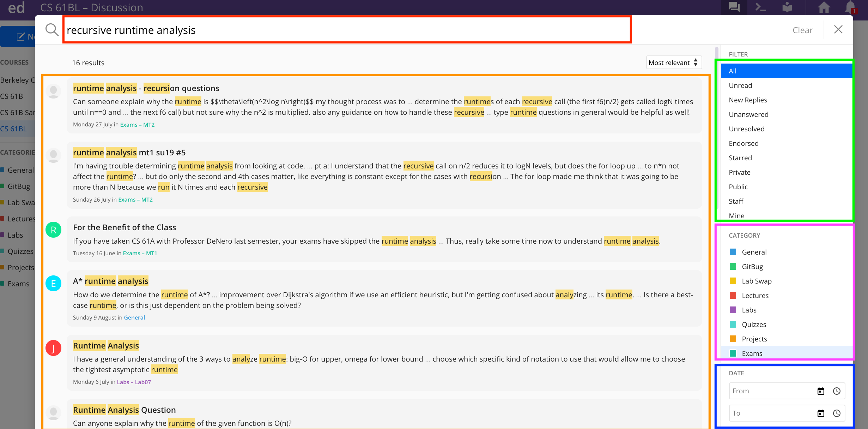Click the Clear search button
This screenshot has height=429, width=868.
tap(802, 30)
